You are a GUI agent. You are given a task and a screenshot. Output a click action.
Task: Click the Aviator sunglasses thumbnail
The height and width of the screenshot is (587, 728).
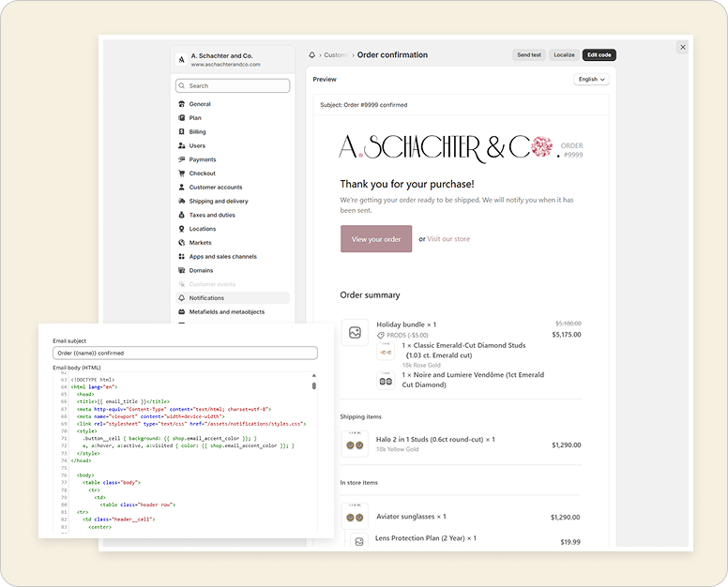[x=355, y=517]
